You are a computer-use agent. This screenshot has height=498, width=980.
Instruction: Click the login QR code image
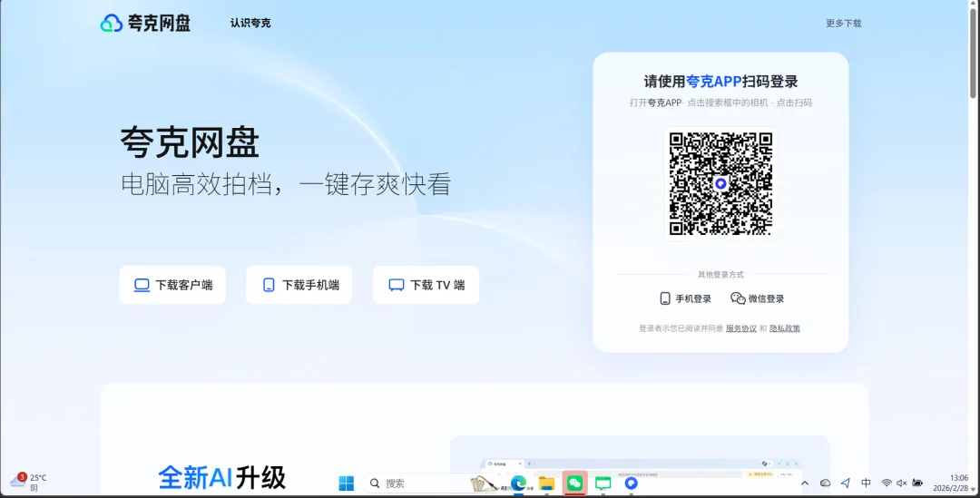pyautogui.click(x=720, y=184)
